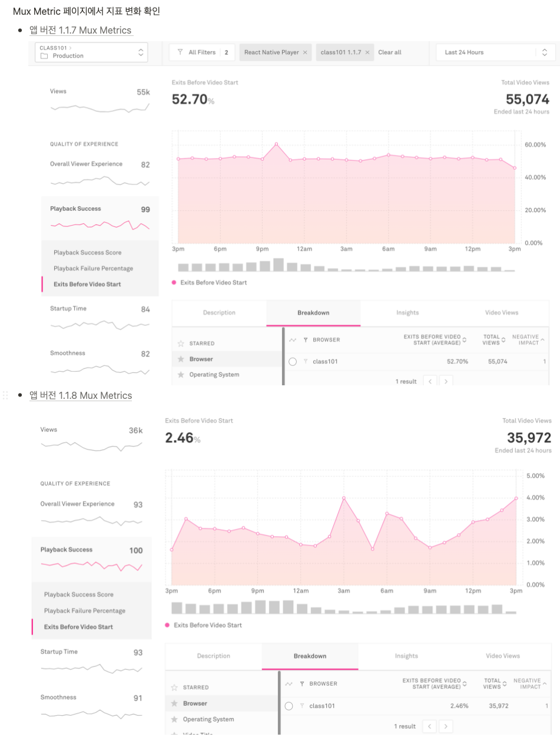
Task: Remove the class101 1.1.7 filter chip
Action: pos(367,52)
